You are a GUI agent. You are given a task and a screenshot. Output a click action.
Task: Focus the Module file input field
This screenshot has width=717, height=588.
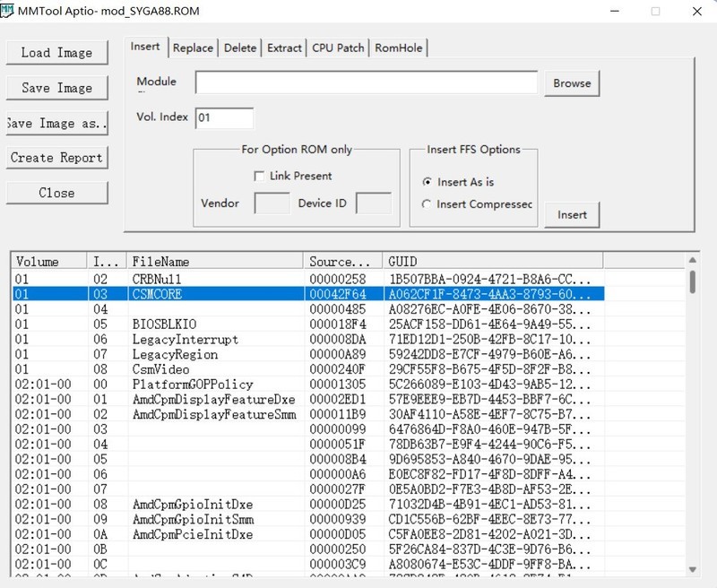click(x=367, y=82)
